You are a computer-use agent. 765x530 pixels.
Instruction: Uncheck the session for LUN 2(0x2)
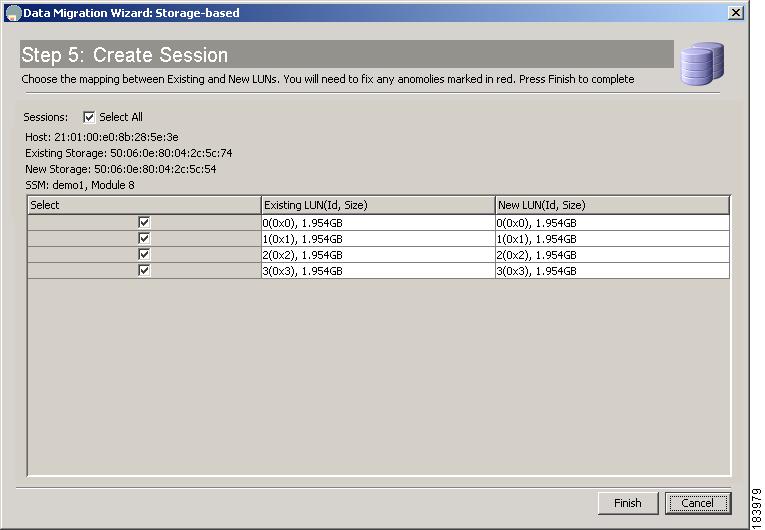tap(144, 255)
